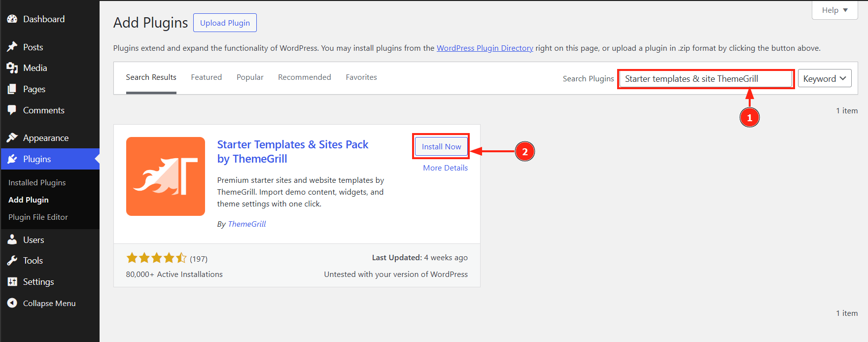Click the Users person icon
Screen dimensions: 868x342
pos(12,239)
